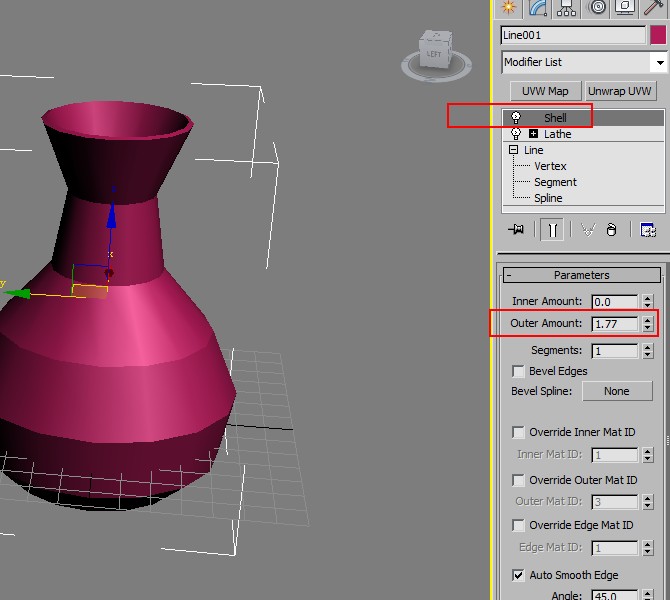This screenshot has width=670, height=600.
Task: Select the Line base object
Action: [533, 150]
